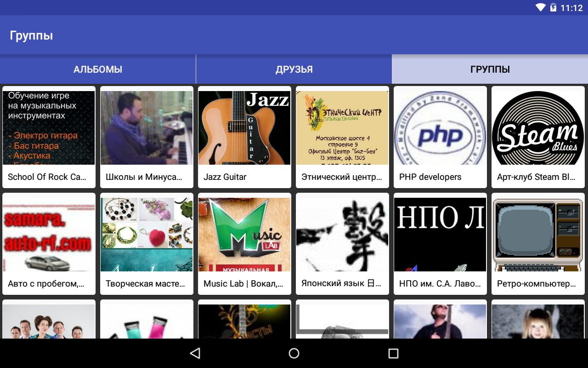Select the 'Авто с пробегом,...' group title
Viewport: 588px width, 368px height.
[46, 284]
